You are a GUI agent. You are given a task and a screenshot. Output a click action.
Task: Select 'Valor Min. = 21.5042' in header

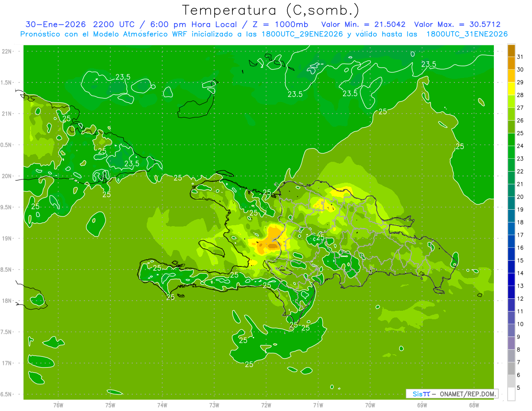(363, 24)
